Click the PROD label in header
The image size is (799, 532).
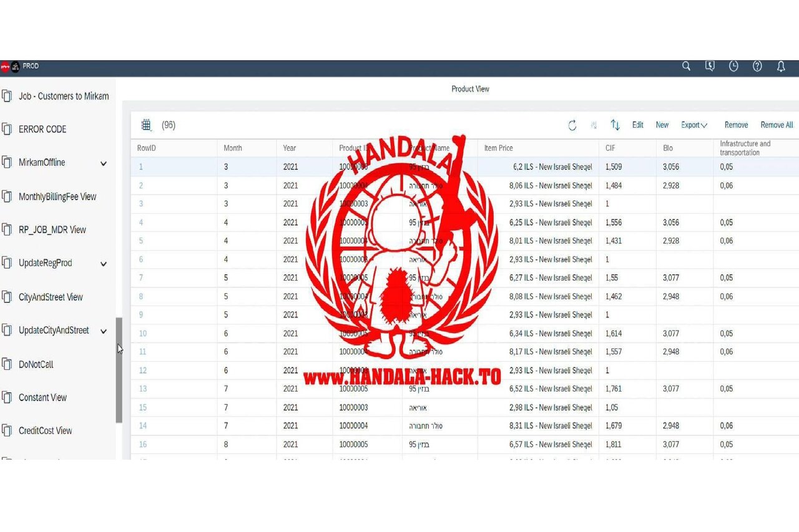31,66
